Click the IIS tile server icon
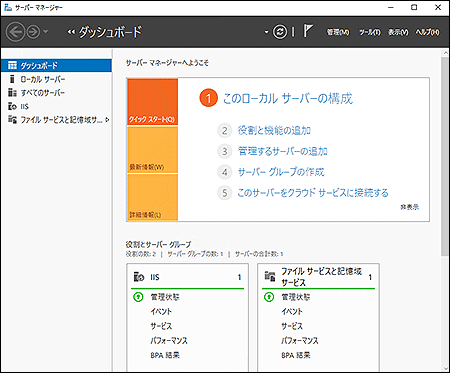 point(139,277)
